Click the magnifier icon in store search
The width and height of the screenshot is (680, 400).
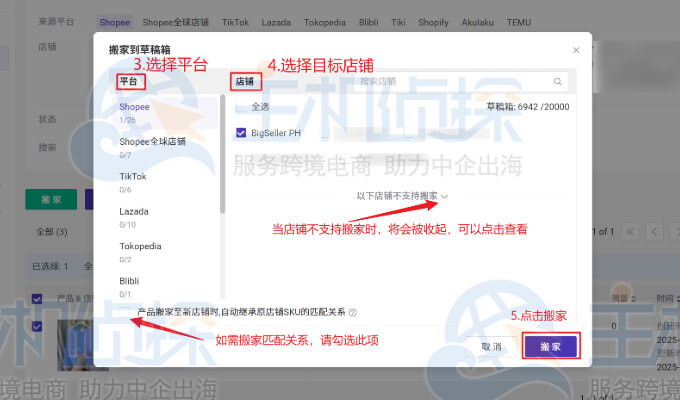[557, 81]
